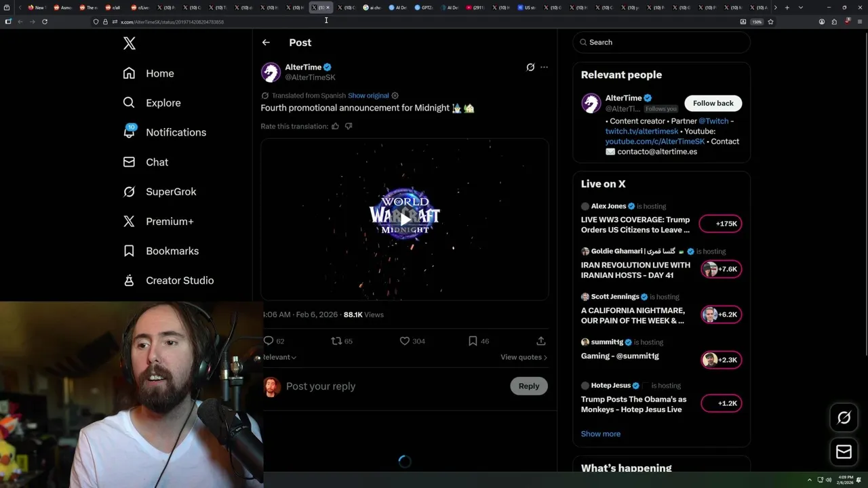Click the +6.2K listeners badge
This screenshot has width=868, height=488.
[722, 314]
